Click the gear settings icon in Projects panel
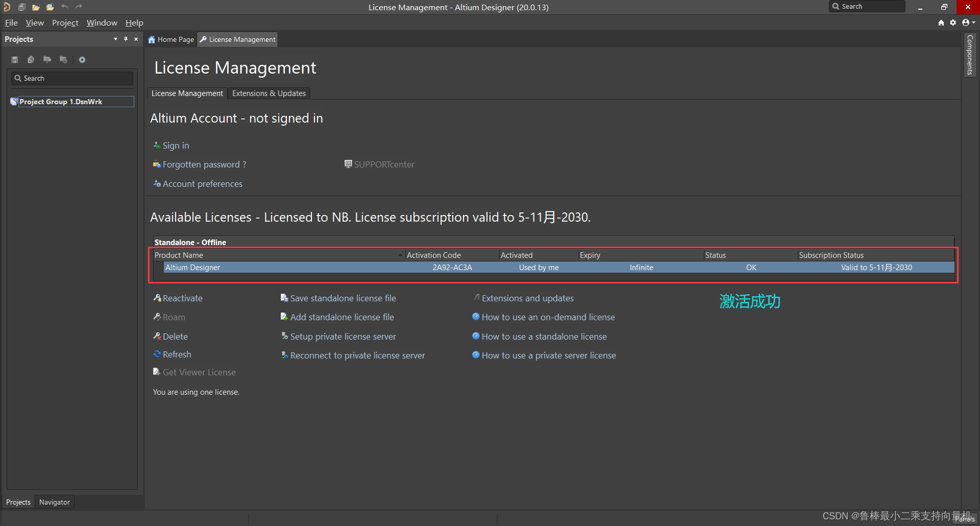Screen dimensions: 980x526 point(82,60)
